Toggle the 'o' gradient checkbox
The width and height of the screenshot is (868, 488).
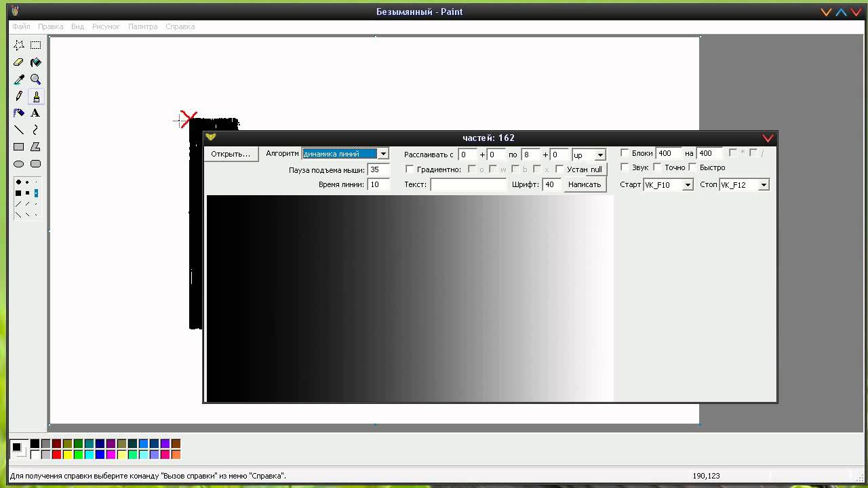click(472, 169)
